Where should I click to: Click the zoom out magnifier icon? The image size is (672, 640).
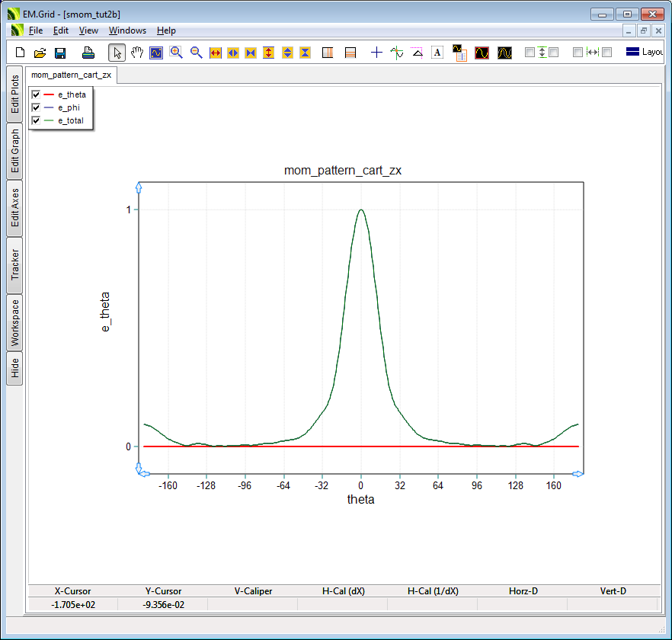coord(196,53)
